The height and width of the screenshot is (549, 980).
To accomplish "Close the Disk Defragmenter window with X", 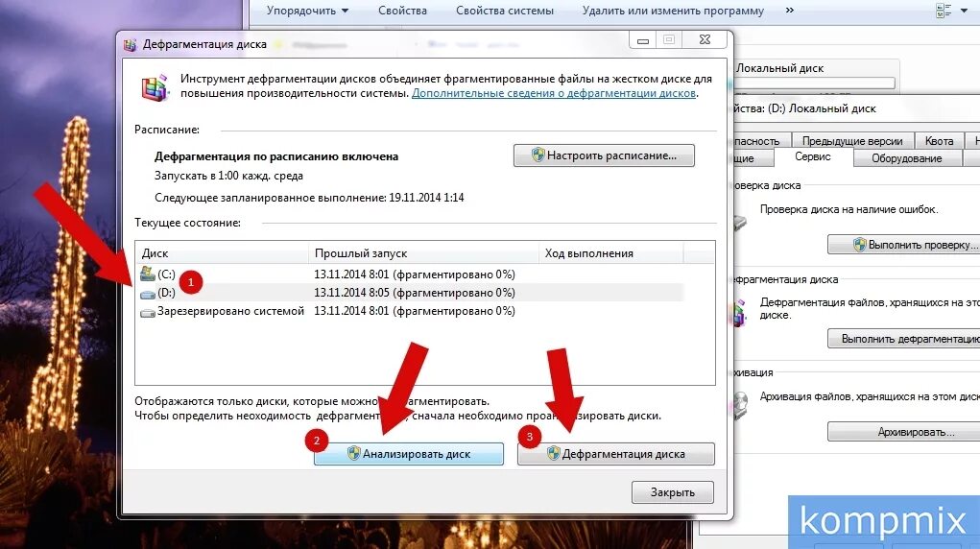I will click(705, 39).
